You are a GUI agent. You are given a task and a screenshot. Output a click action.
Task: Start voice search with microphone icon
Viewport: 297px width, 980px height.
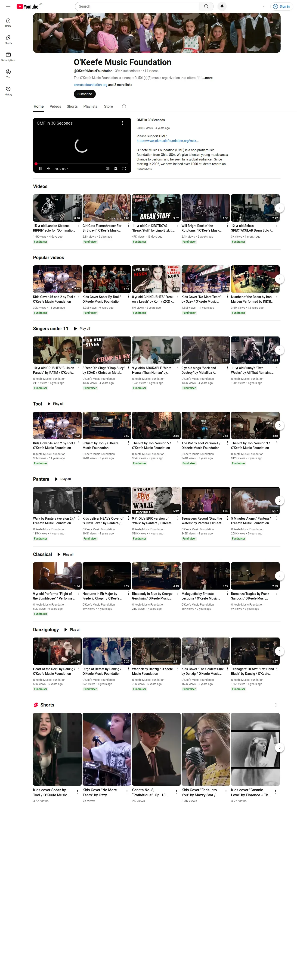[x=222, y=6]
